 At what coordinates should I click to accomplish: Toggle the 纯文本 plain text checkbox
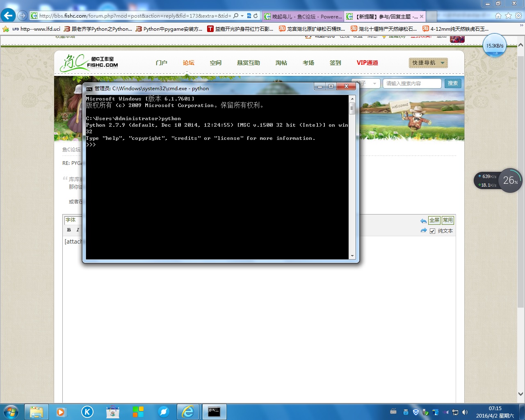pyautogui.click(x=432, y=231)
